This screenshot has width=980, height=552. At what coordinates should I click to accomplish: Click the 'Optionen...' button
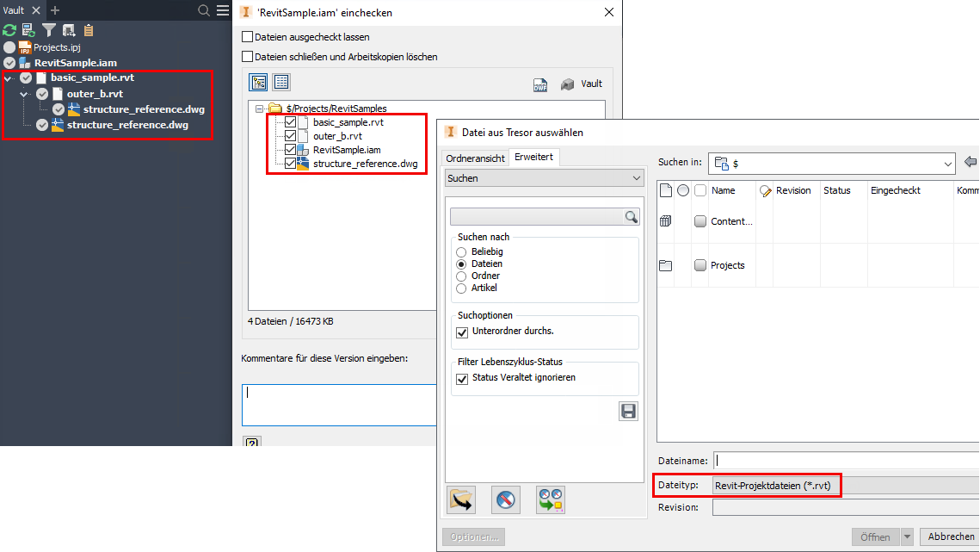tap(474, 536)
